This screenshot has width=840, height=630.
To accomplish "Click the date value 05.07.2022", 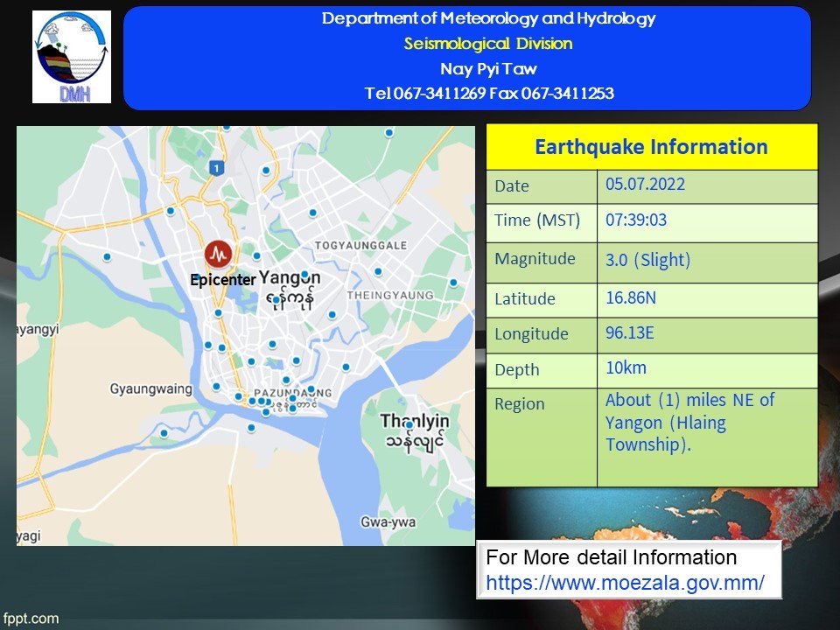I will (x=645, y=185).
